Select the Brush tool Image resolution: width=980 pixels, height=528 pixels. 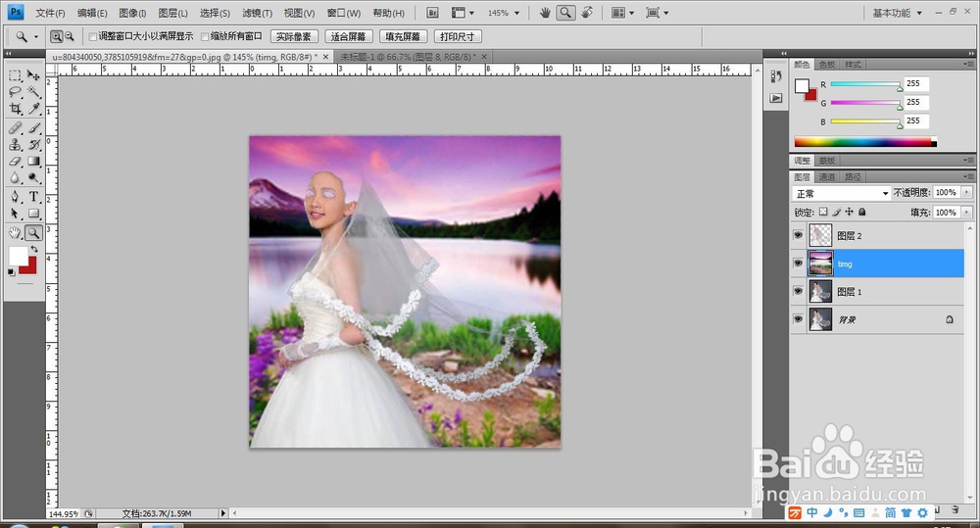tap(33, 128)
